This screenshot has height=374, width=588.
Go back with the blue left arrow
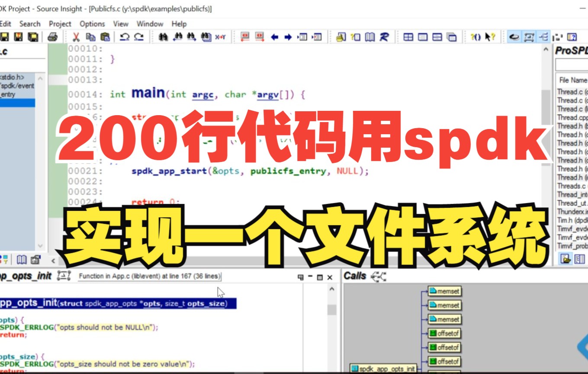click(x=274, y=37)
